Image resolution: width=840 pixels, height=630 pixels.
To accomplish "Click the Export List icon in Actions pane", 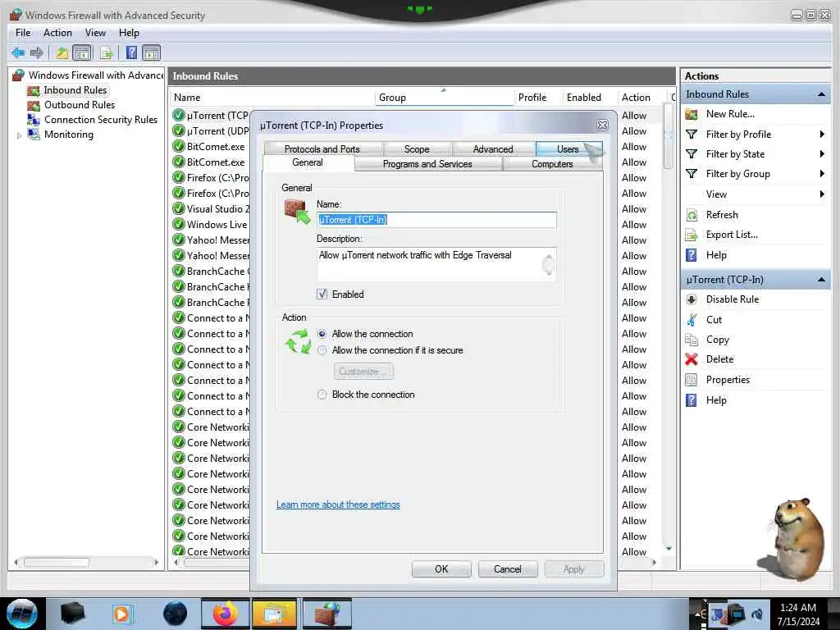I will point(692,235).
